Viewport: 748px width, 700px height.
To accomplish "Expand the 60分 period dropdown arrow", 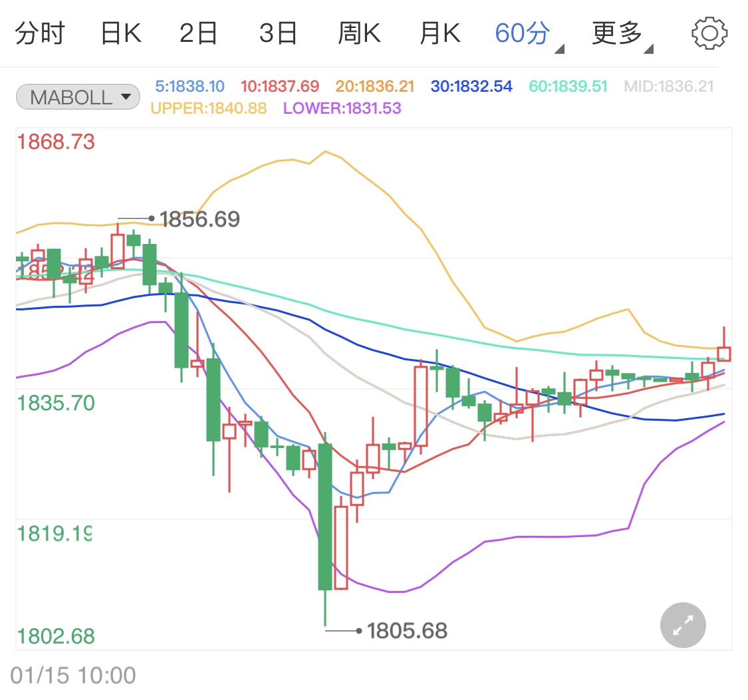I will coord(560,49).
